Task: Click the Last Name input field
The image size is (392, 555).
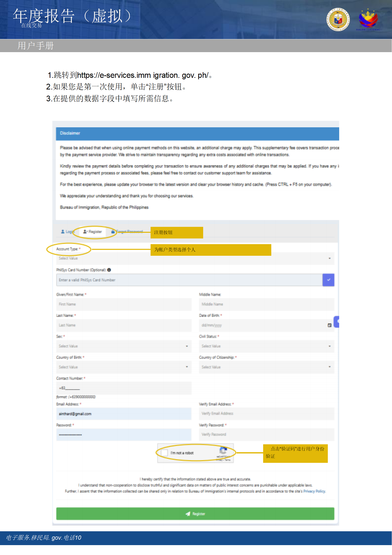Action: [x=124, y=325]
